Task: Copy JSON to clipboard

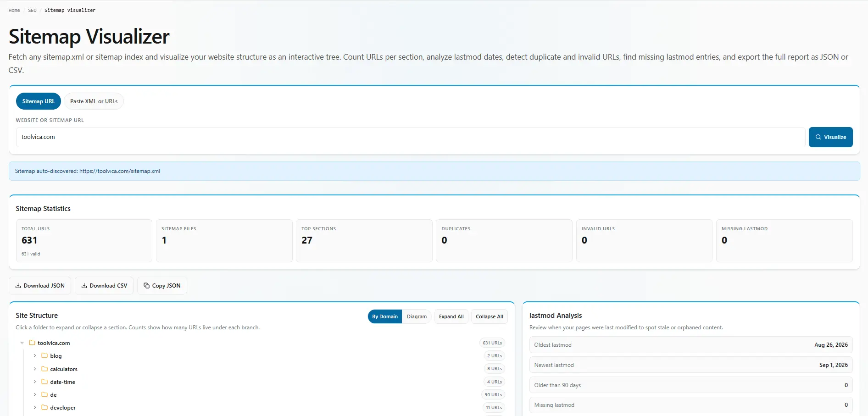Action: [162, 285]
